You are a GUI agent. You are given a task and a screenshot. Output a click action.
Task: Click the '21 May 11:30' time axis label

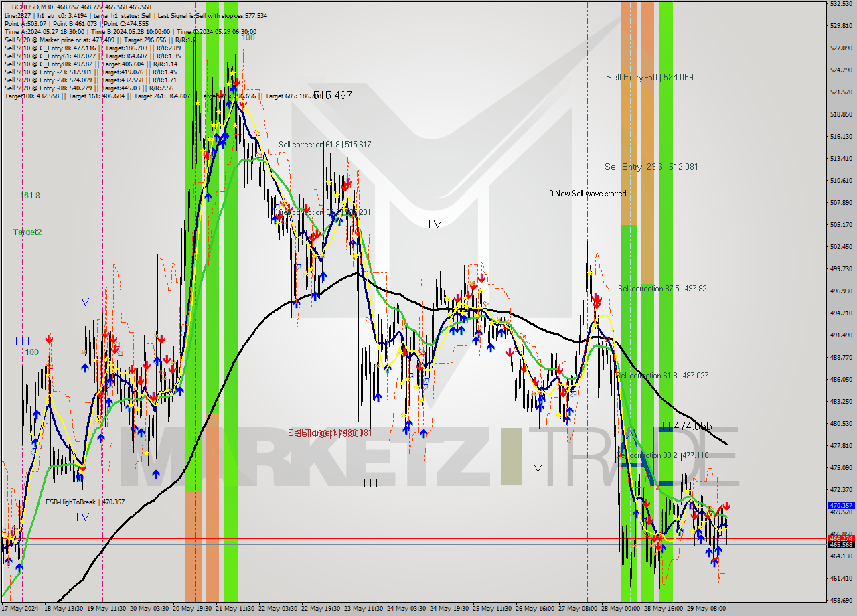click(234, 609)
